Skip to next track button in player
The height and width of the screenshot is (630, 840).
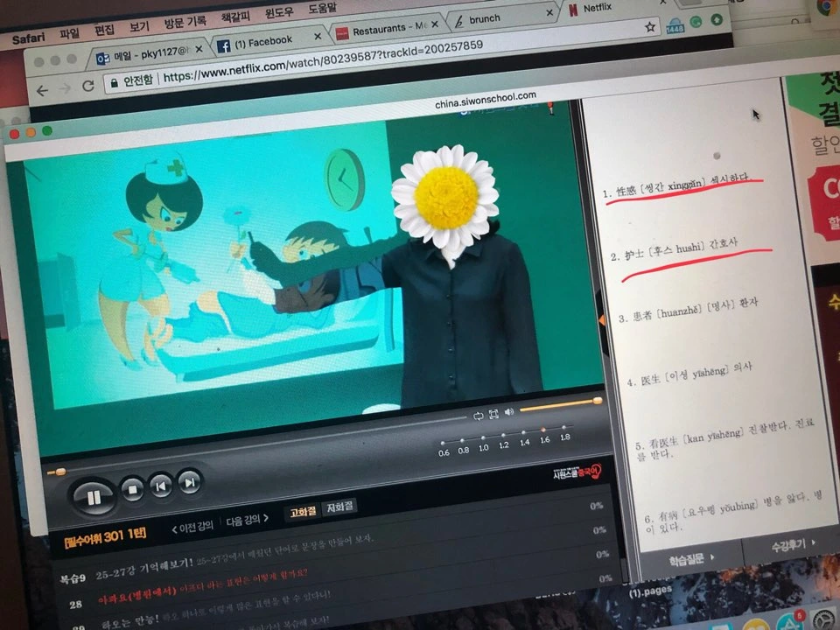click(x=189, y=482)
